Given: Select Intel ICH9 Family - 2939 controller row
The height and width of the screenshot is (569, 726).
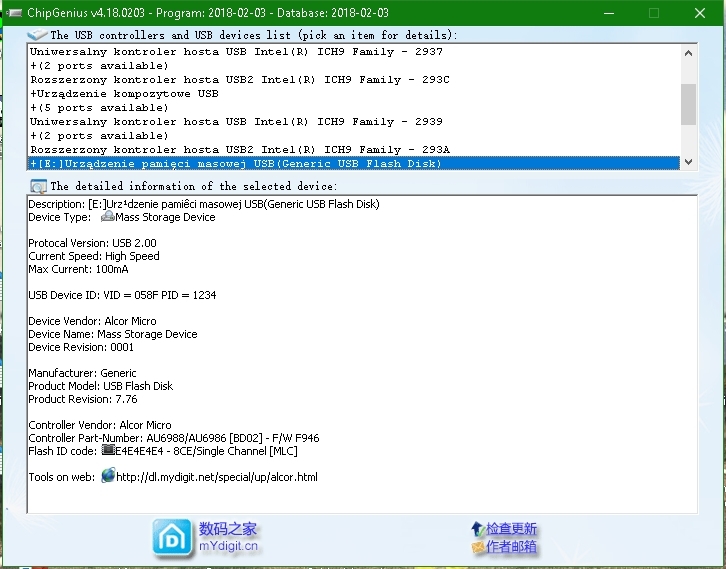Looking at the screenshot, I should [353, 121].
